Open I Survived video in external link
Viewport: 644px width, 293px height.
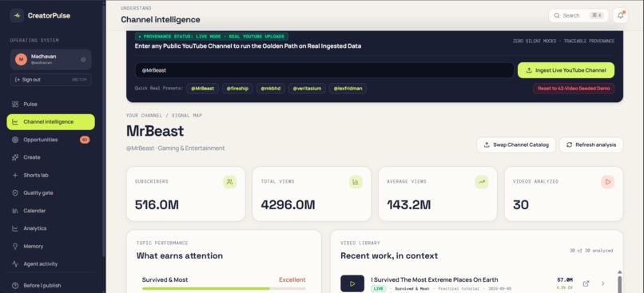tap(586, 283)
